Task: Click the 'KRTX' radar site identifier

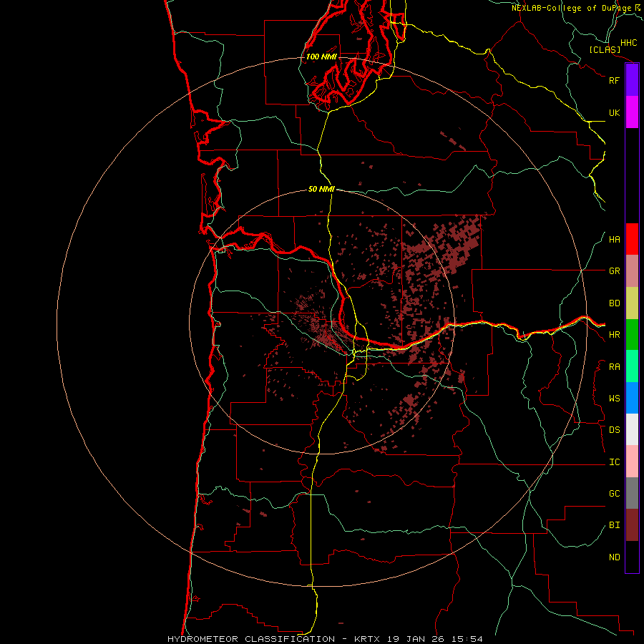Action: (369, 639)
